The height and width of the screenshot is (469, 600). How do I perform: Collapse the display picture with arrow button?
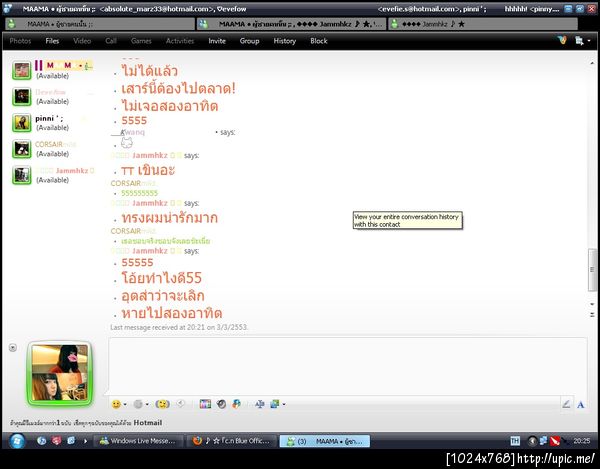(13, 347)
